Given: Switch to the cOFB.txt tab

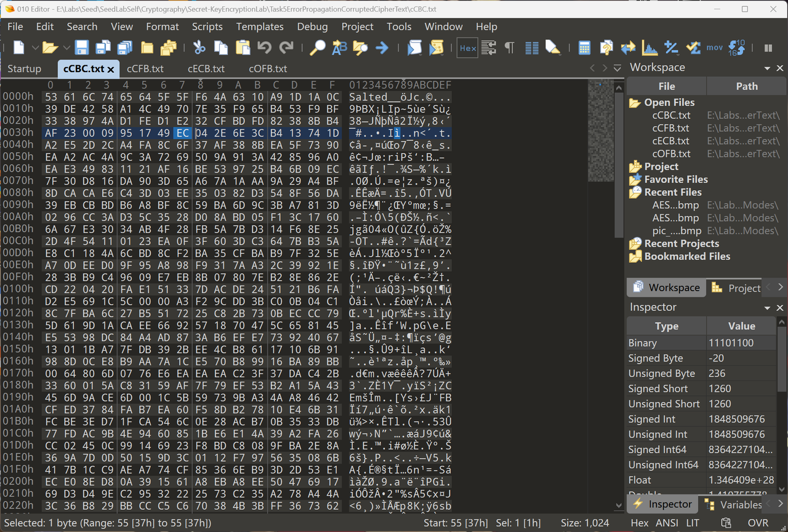Looking at the screenshot, I should [x=268, y=68].
